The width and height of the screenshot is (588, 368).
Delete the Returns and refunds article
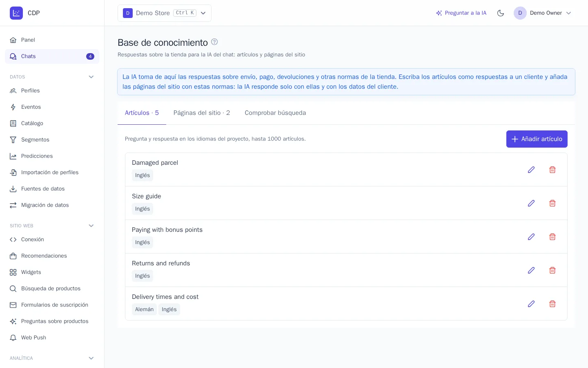pos(552,270)
